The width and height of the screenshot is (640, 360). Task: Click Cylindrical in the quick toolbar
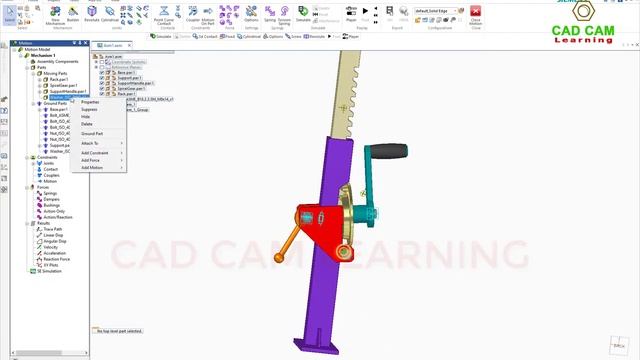(249, 37)
